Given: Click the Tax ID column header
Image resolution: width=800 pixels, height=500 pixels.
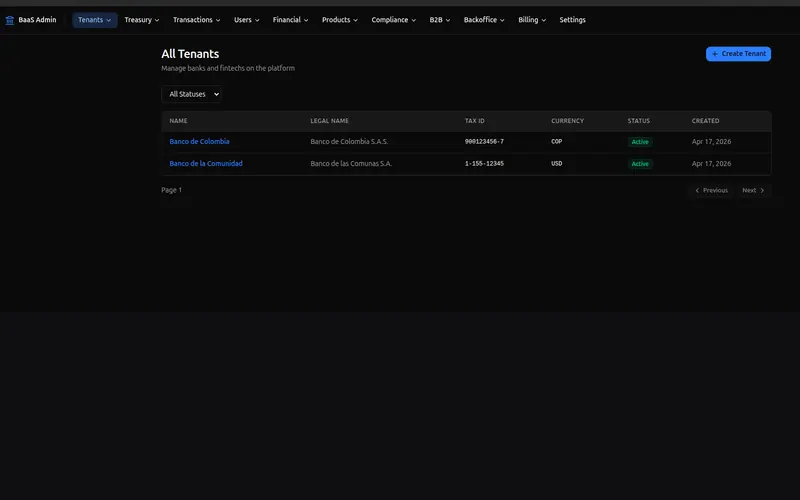Looking at the screenshot, I should pos(474,121).
